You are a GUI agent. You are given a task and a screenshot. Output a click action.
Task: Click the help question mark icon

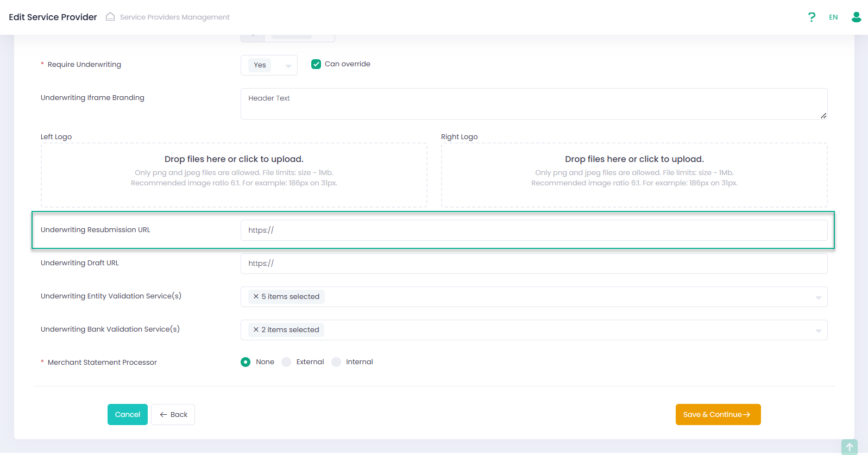tap(812, 17)
